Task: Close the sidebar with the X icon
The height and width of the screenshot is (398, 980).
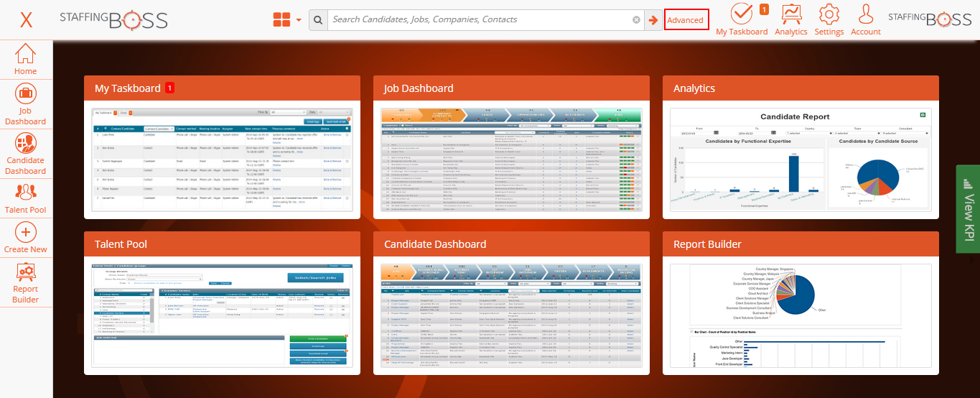Action: coord(26,19)
